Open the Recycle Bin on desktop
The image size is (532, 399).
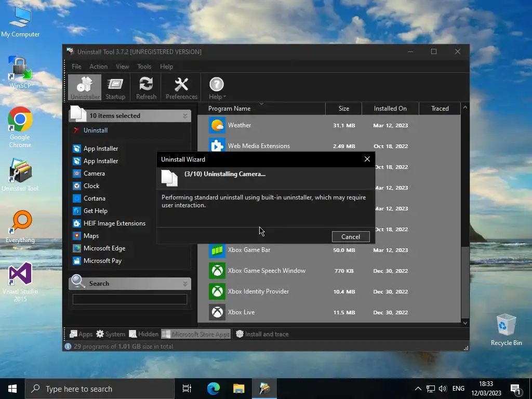point(506,330)
